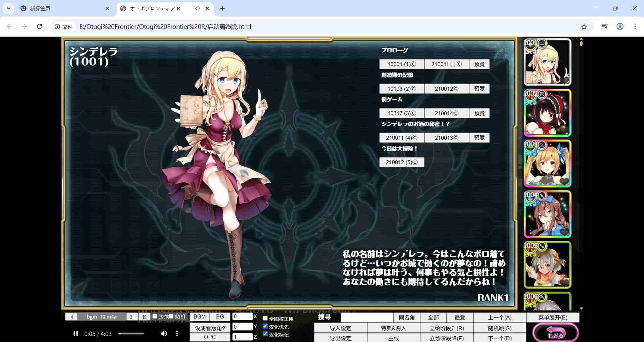This screenshot has width=644, height=342.
Task: Open story 210012 (5) button
Action: 402,162
